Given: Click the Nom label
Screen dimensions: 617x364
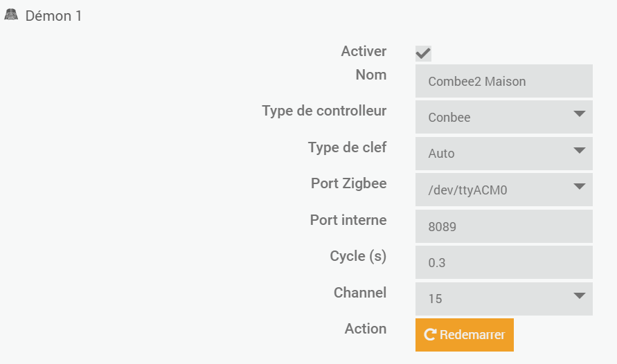Looking at the screenshot, I should pos(370,75).
